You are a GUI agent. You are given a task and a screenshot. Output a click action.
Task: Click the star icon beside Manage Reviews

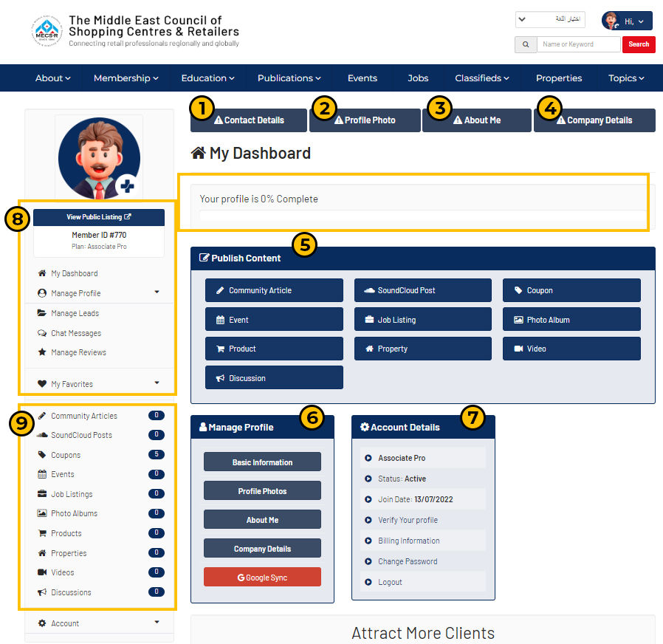coord(42,352)
